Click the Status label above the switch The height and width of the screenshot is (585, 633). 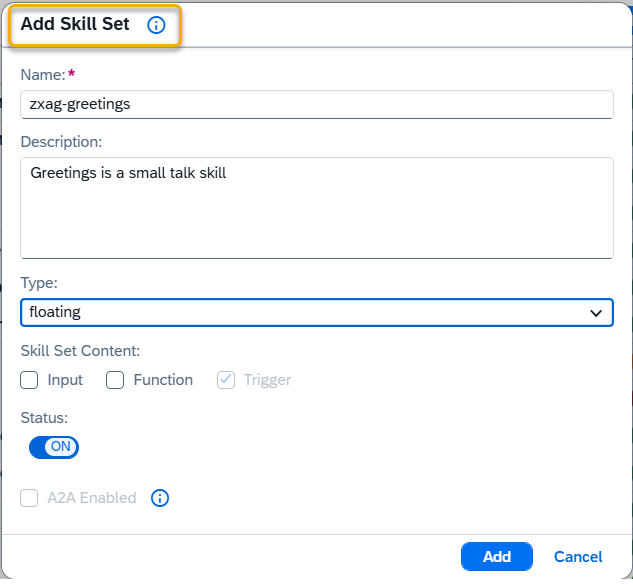coord(44,418)
